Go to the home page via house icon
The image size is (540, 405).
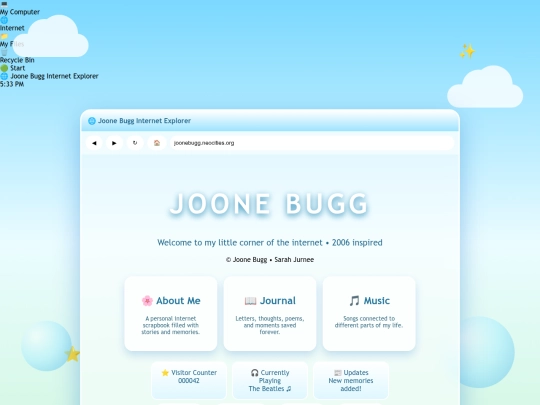point(157,143)
